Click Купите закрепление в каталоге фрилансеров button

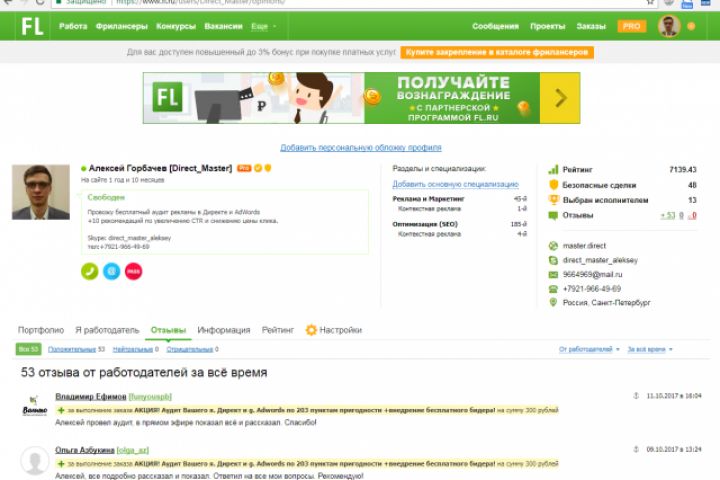pyautogui.click(x=497, y=52)
